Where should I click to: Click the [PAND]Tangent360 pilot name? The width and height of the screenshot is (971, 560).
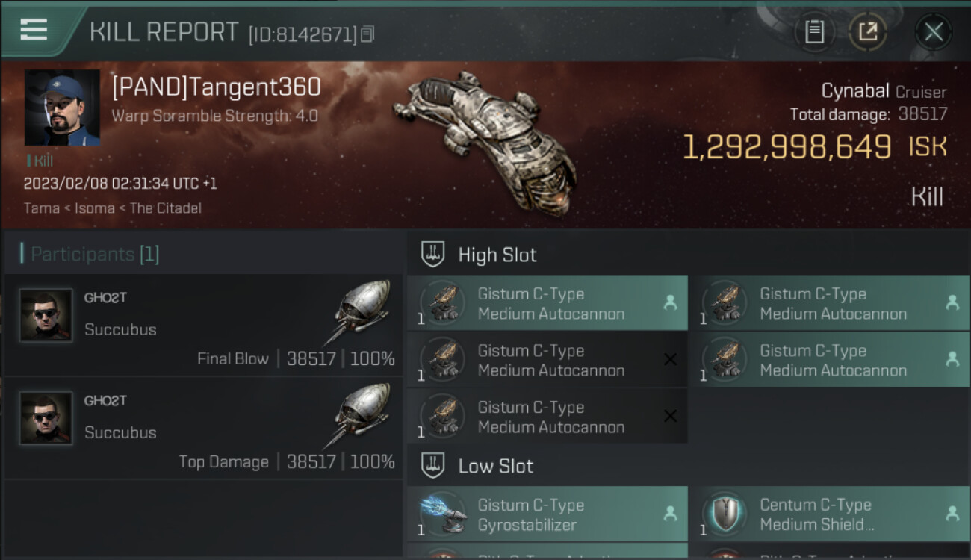click(217, 87)
